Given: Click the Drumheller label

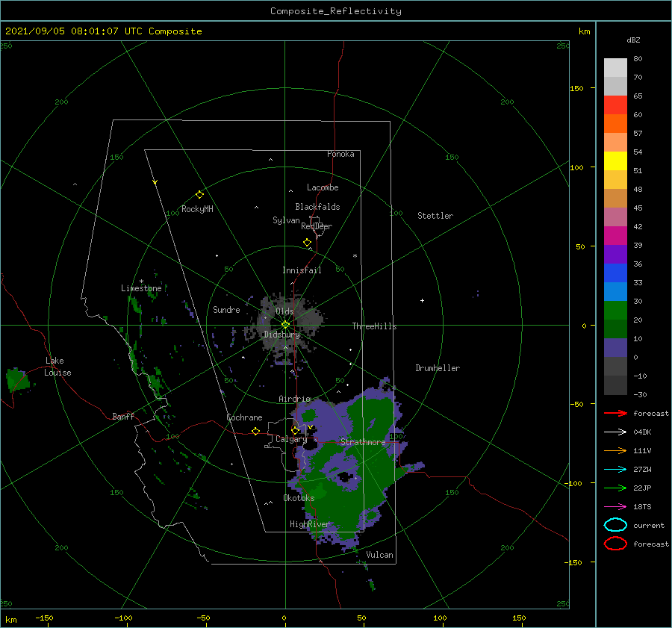Looking at the screenshot, I should point(438,368).
